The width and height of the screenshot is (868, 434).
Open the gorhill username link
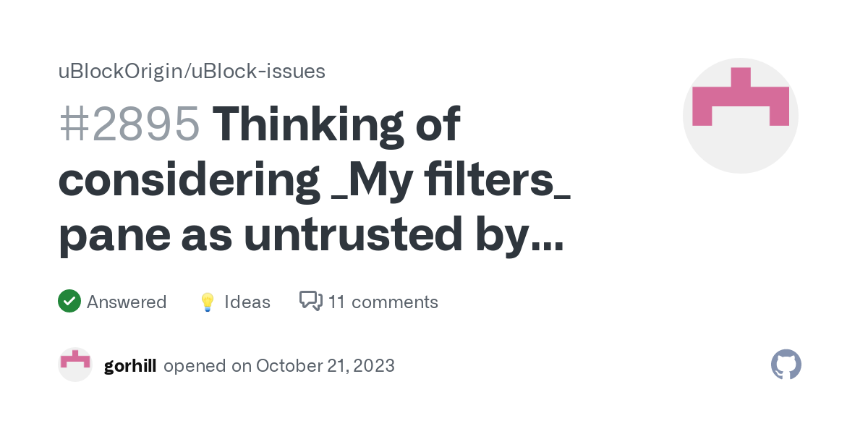130,365
